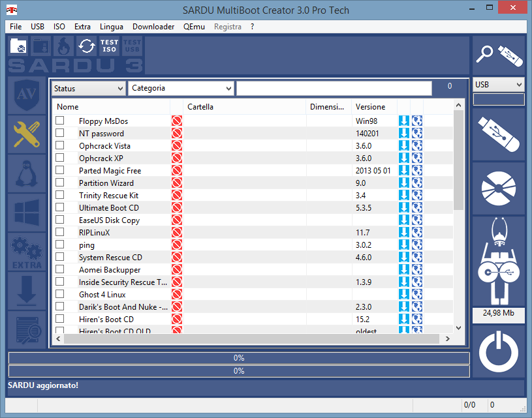The height and width of the screenshot is (418, 532).
Task: Open the File menu
Action: pyautogui.click(x=16, y=27)
